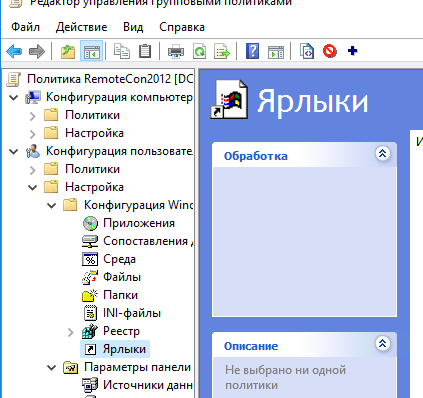This screenshot has height=398, width=423.
Task: Select the Политика RemoteCon2012 root node
Action: [x=110, y=79]
